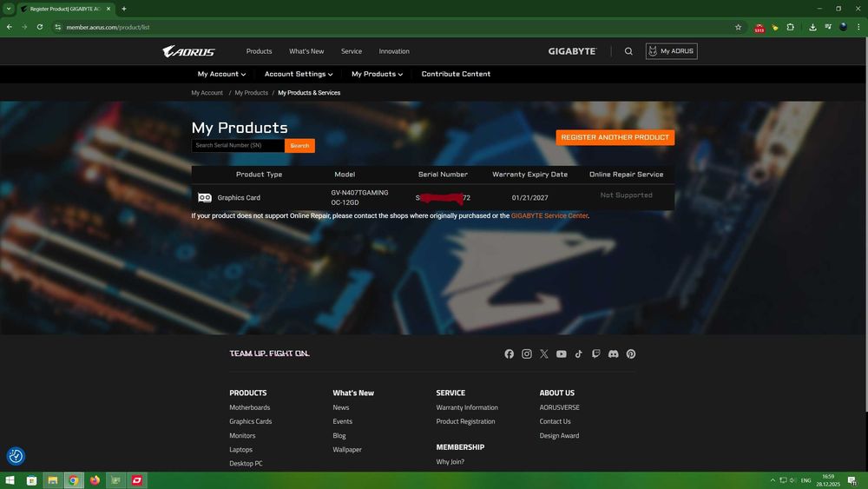The width and height of the screenshot is (868, 489).
Task: Open Products menu in header
Action: [259, 51]
